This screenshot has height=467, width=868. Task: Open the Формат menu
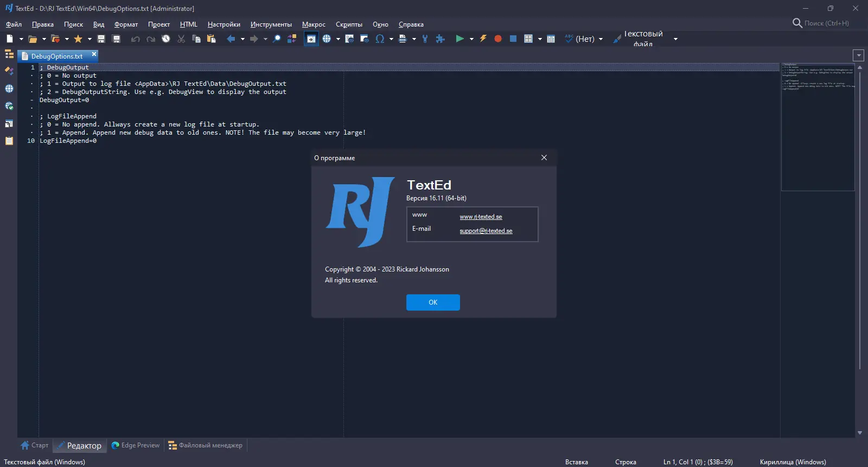(x=126, y=24)
